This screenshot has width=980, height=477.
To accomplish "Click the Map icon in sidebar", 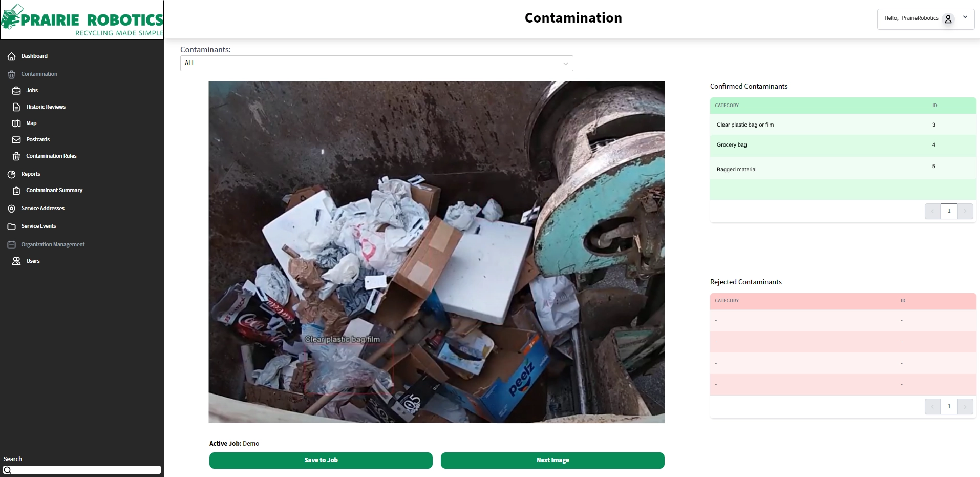I will coord(16,123).
